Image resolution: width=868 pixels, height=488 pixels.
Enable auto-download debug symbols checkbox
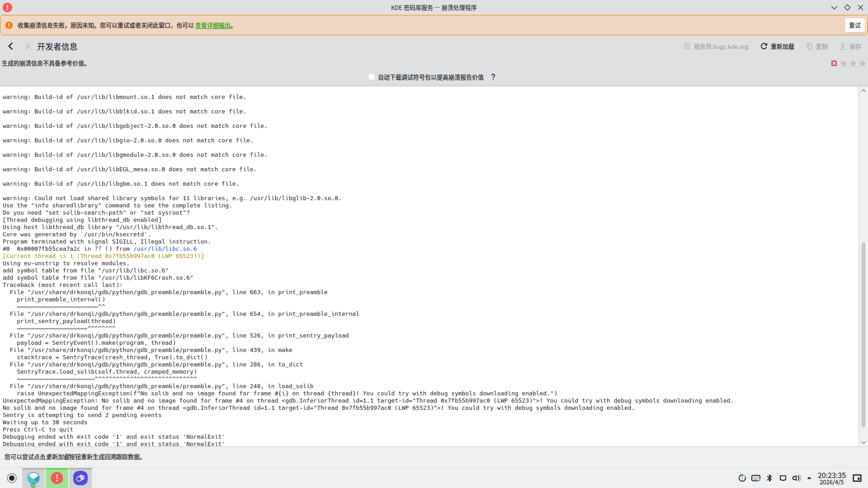click(x=372, y=77)
